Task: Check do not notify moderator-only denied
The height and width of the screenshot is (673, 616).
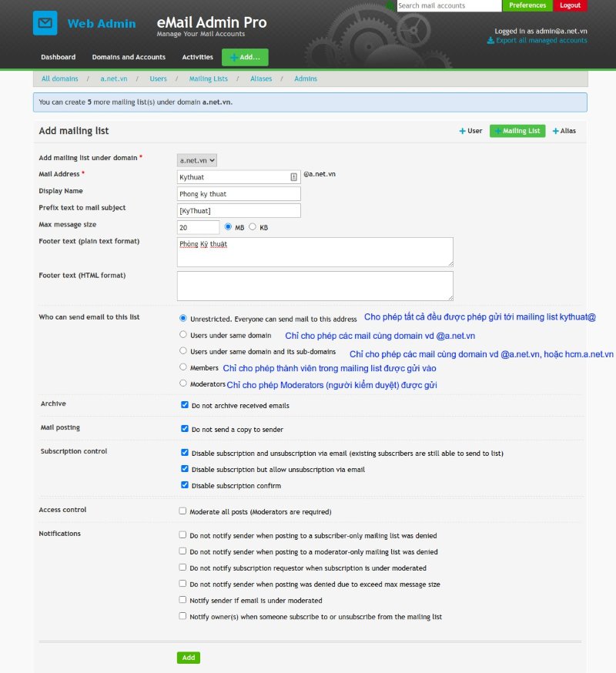Action: coord(182,551)
